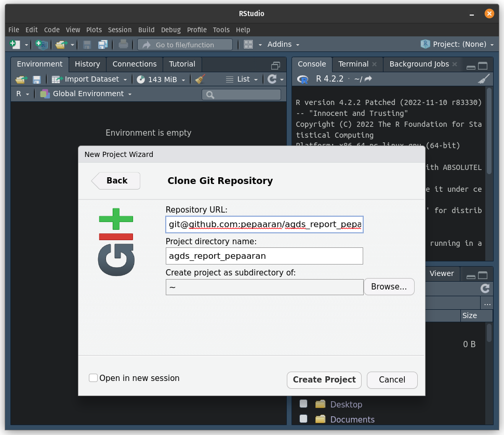
Task: Enable the Open in new session checkbox
Action: (93, 378)
